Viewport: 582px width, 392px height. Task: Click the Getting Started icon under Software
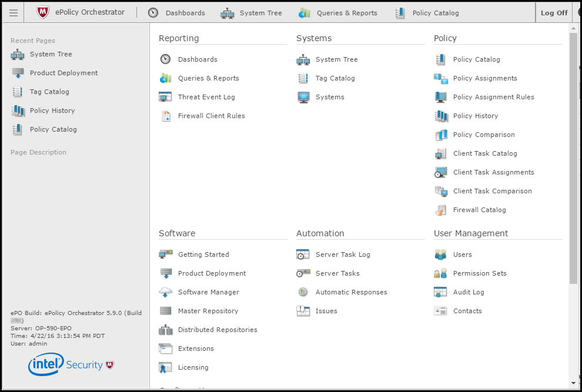click(166, 254)
